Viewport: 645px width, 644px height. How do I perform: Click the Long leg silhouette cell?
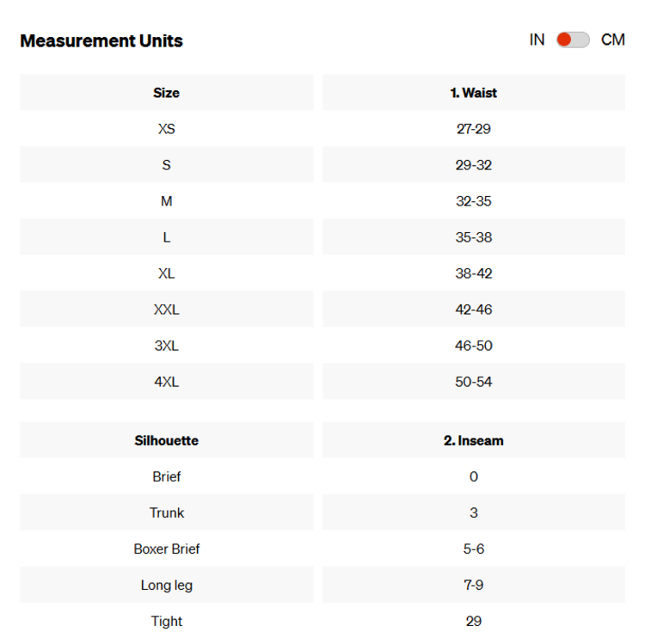166,585
